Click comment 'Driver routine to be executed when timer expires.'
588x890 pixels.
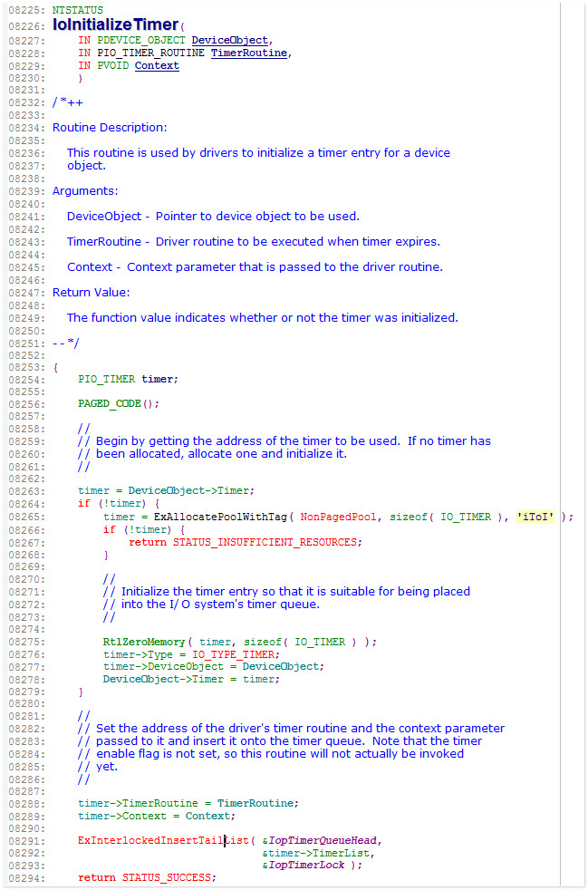[298, 241]
